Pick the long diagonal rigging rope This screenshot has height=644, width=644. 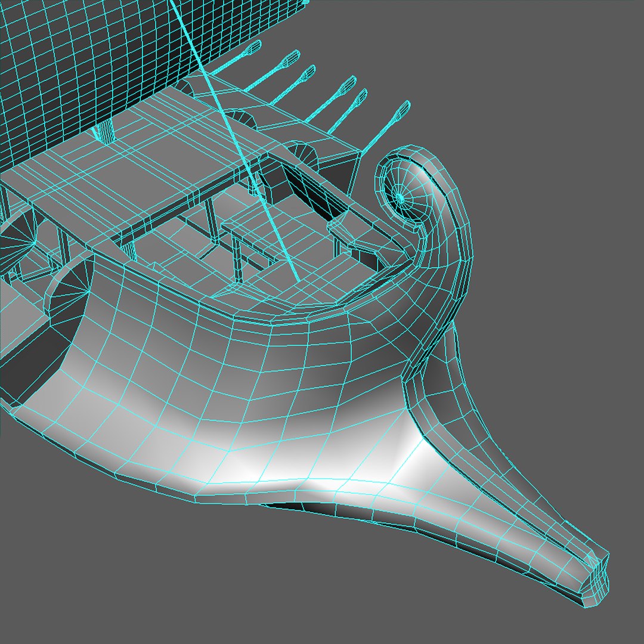pos(234,142)
